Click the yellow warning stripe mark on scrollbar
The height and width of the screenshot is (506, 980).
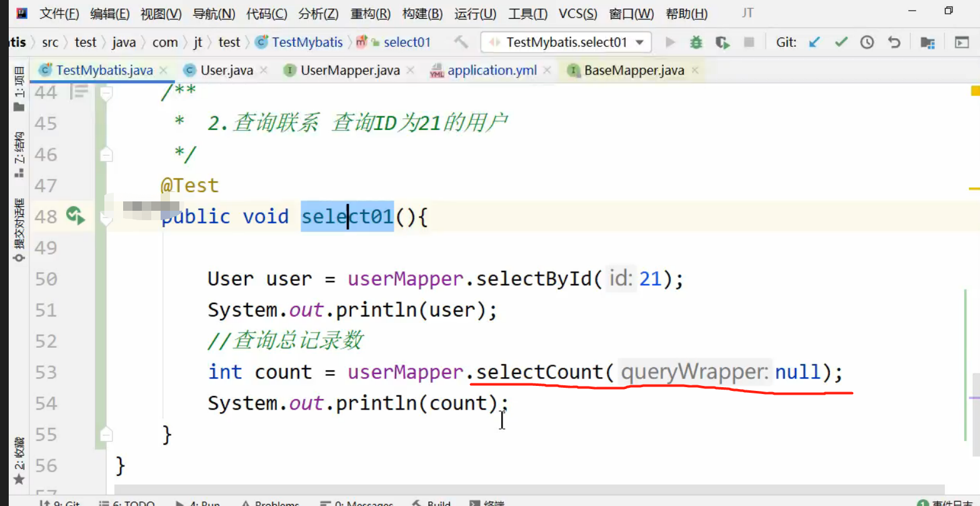974,188
